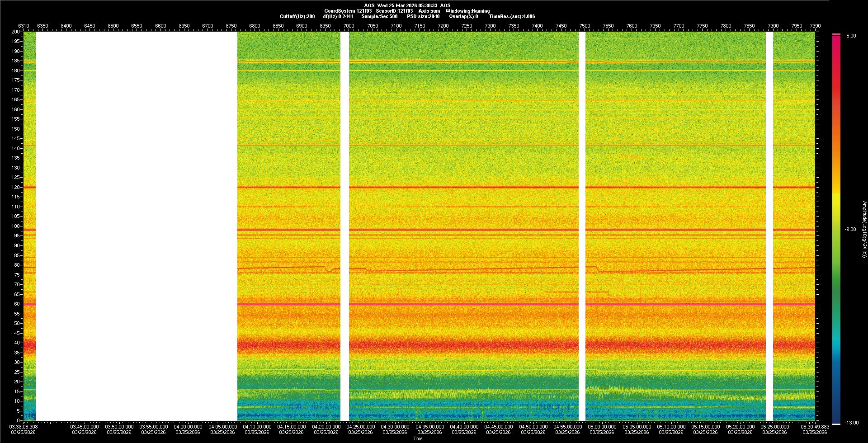The height and width of the screenshot is (443, 868).
Task: Click the pink upper limit marker on colorbar
Action: [836, 34]
